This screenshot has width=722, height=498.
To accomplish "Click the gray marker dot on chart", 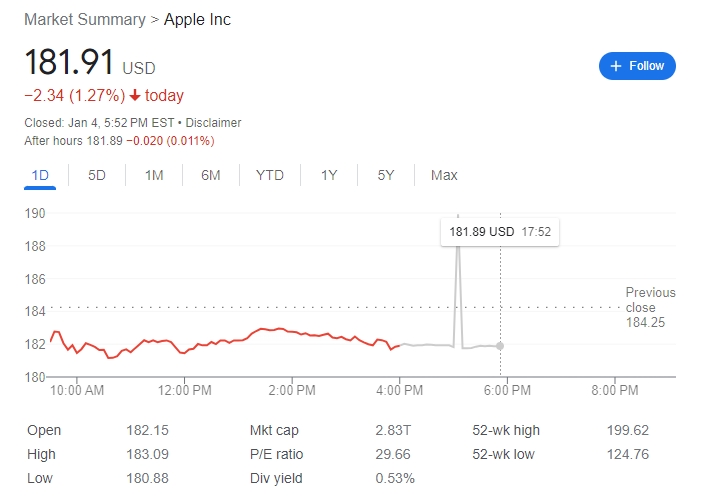I will coord(500,346).
